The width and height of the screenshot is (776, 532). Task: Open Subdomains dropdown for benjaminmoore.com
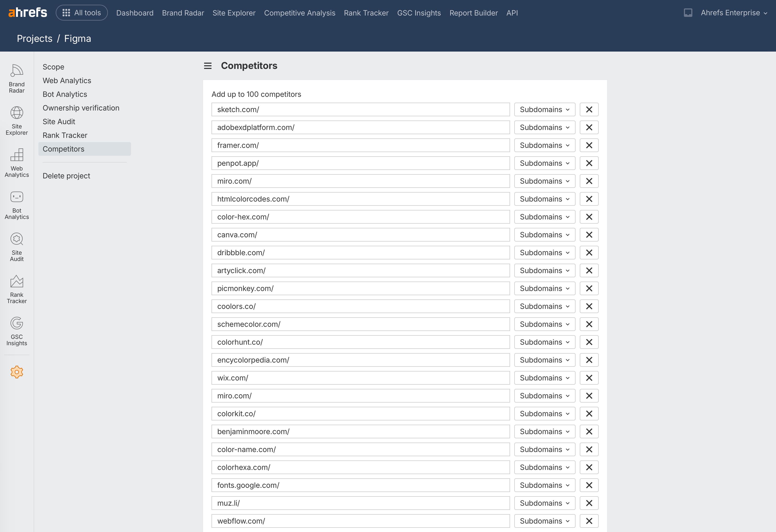[x=545, y=431]
